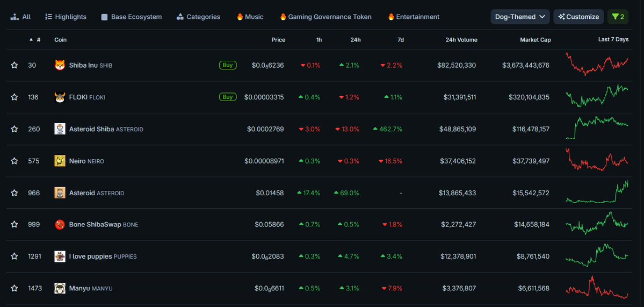The height and width of the screenshot is (307, 644).
Task: Click the Bone ShibaSwap red logo
Action: tap(60, 224)
